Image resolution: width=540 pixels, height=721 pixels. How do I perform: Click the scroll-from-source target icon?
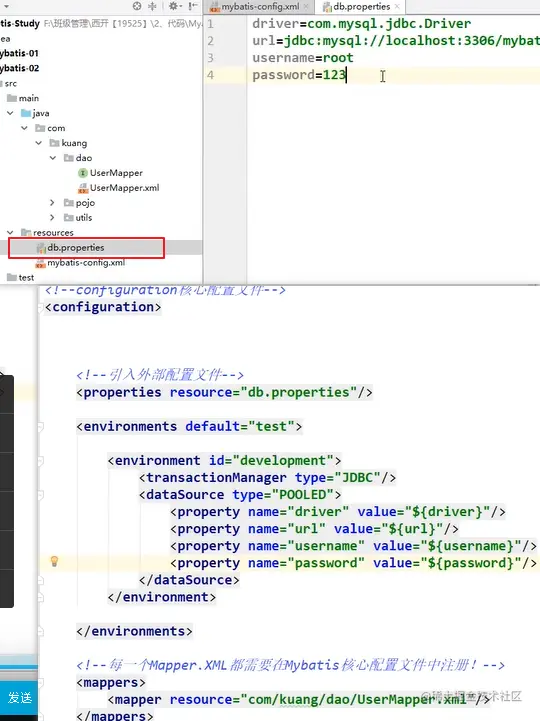tap(137, 6)
